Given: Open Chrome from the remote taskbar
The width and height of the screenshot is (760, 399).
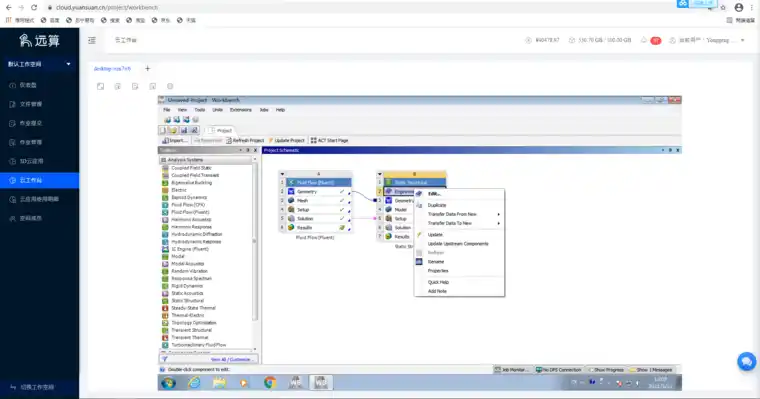Looking at the screenshot, I should [x=270, y=383].
